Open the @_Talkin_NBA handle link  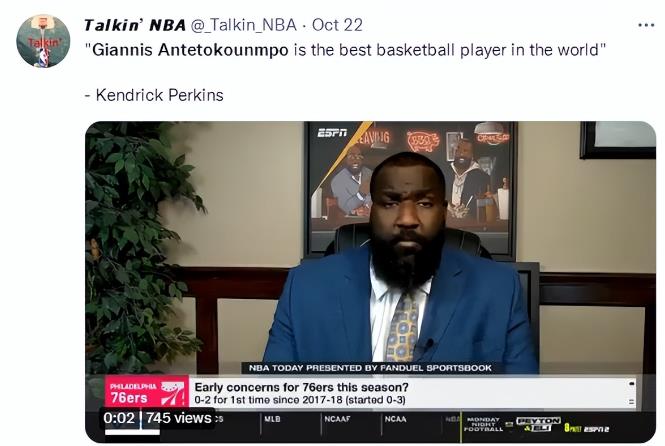[x=243, y=25]
